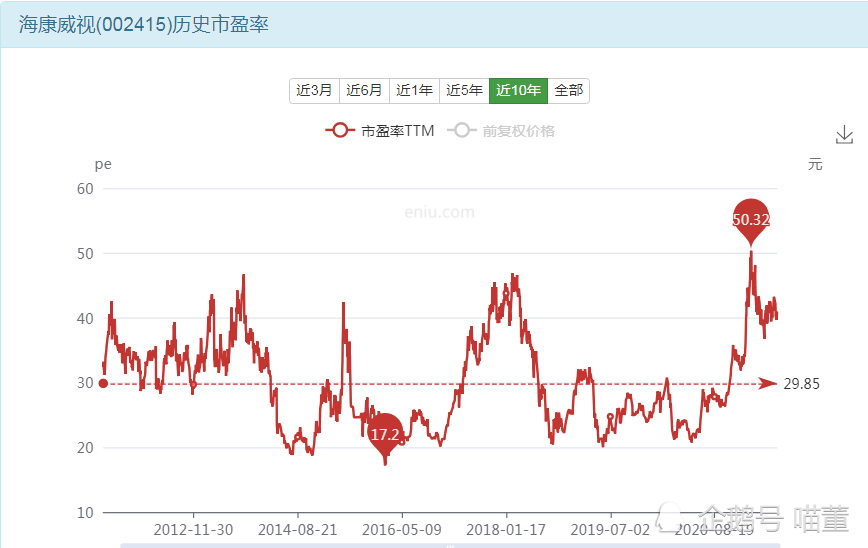Choose the 近10年 range tab
Viewport: 868px width, 548px height.
coord(518,91)
